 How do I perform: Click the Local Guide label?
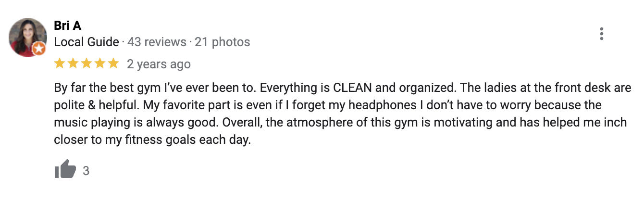pyautogui.click(x=87, y=42)
